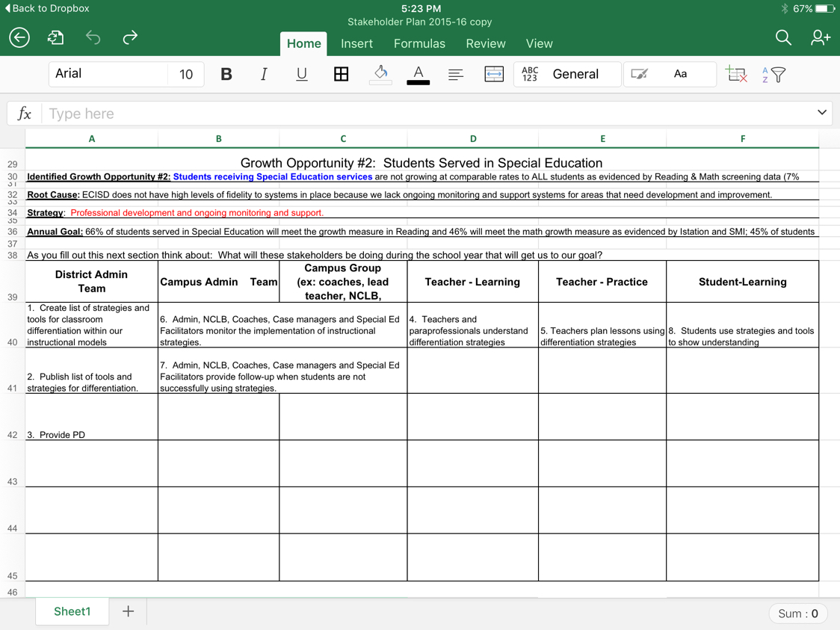Toggle Underline formatting
The height and width of the screenshot is (630, 840).
click(x=302, y=74)
